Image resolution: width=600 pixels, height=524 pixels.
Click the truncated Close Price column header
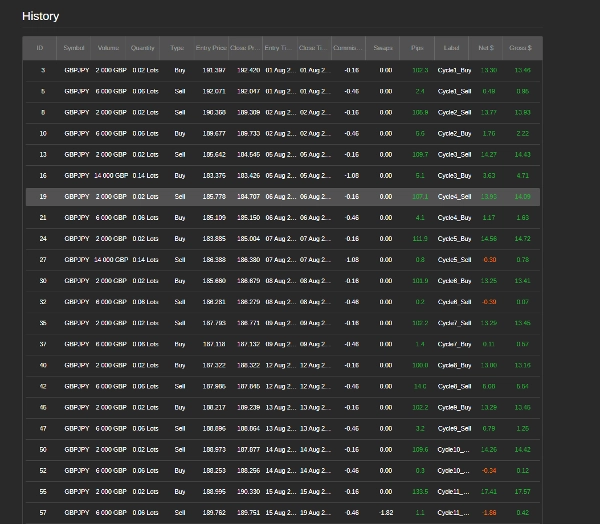[x=245, y=48]
